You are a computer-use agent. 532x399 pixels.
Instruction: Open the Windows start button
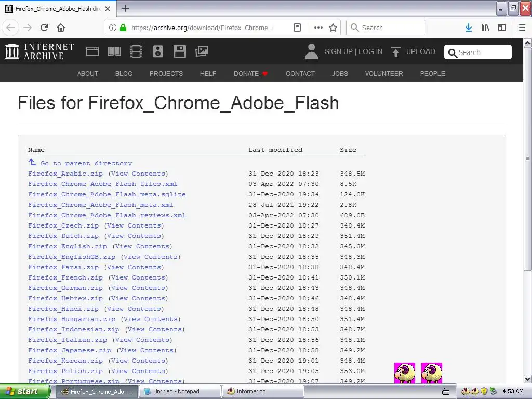(x=25, y=392)
